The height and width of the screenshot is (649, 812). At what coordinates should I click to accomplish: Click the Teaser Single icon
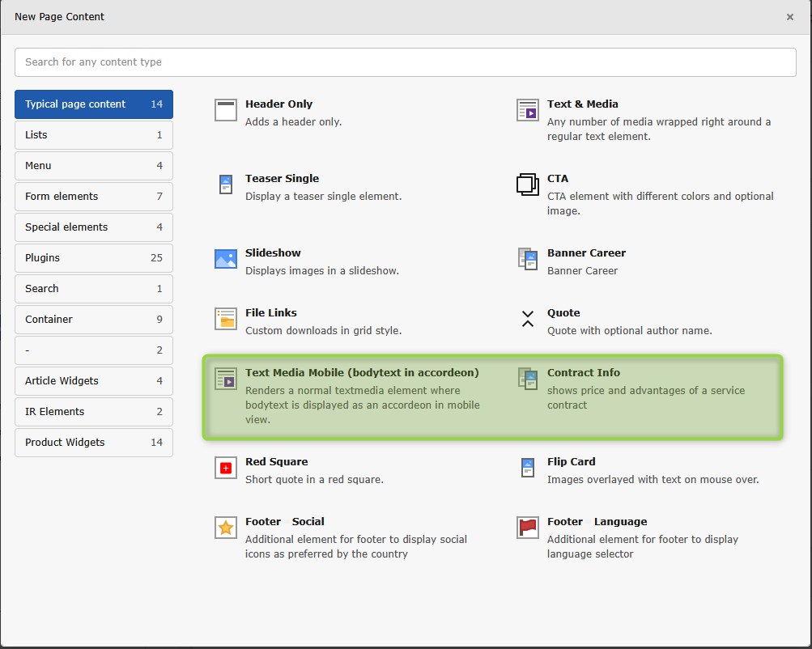coord(226,185)
